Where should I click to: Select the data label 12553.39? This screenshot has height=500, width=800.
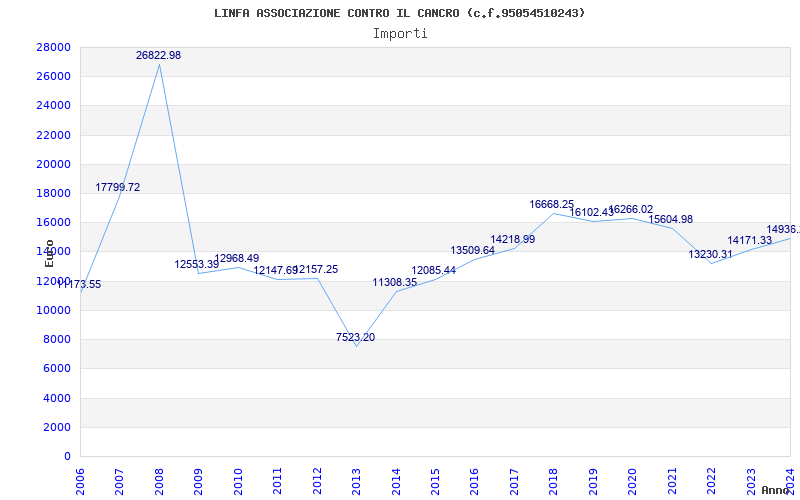pyautogui.click(x=196, y=264)
